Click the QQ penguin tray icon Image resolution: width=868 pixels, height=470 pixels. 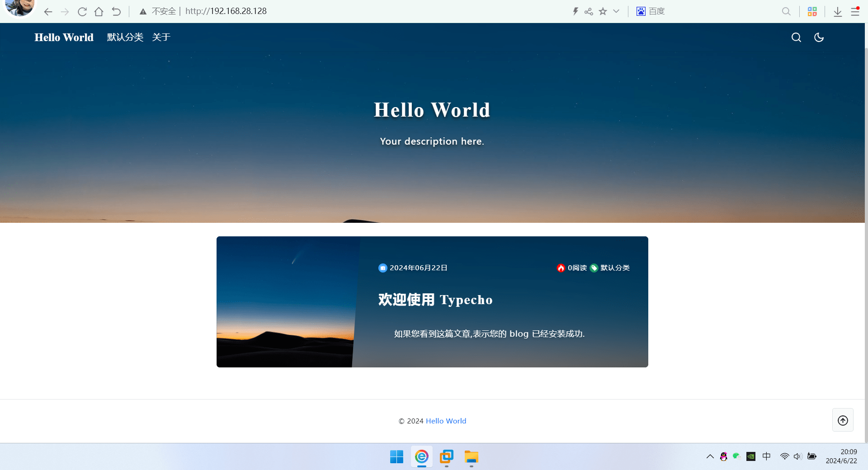723,456
